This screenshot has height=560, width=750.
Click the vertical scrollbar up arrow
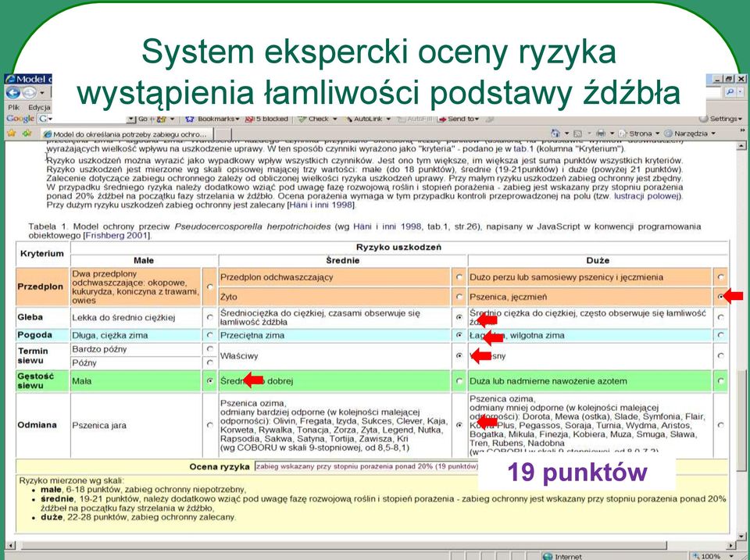coord(742,146)
